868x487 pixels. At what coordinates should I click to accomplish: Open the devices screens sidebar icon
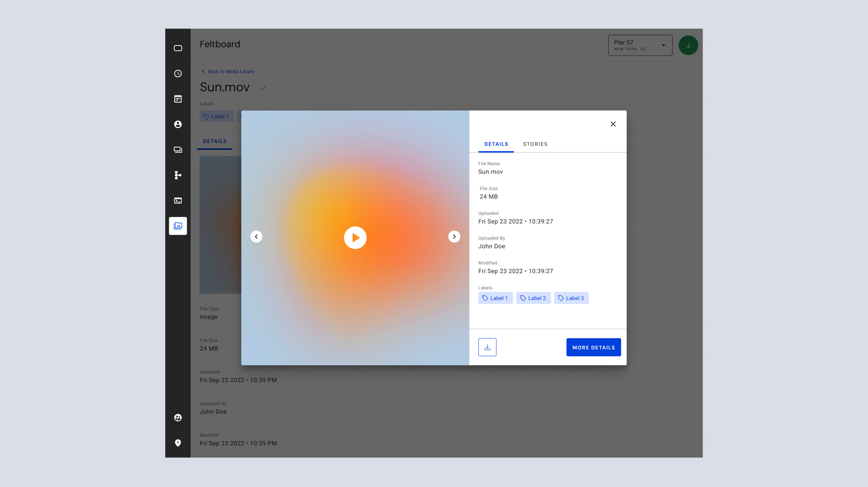point(178,150)
